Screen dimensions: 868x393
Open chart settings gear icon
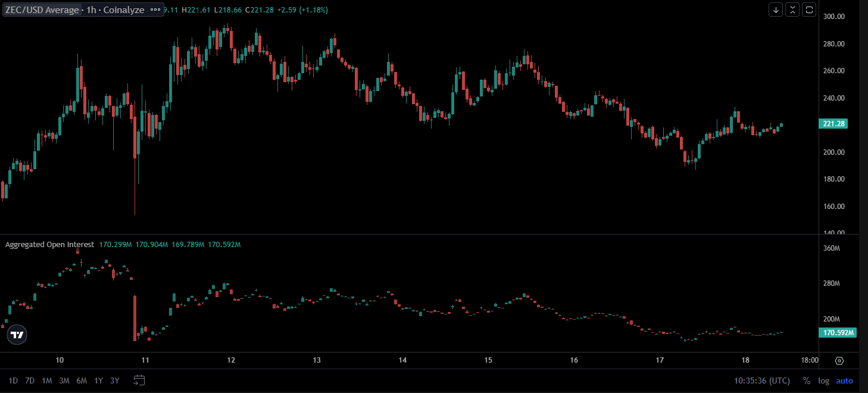pos(839,361)
